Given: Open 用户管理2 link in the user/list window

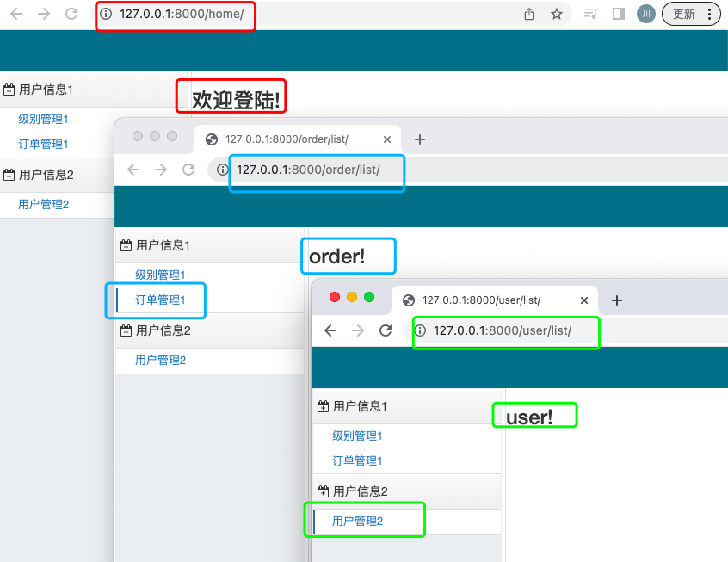Looking at the screenshot, I should pos(357,521).
